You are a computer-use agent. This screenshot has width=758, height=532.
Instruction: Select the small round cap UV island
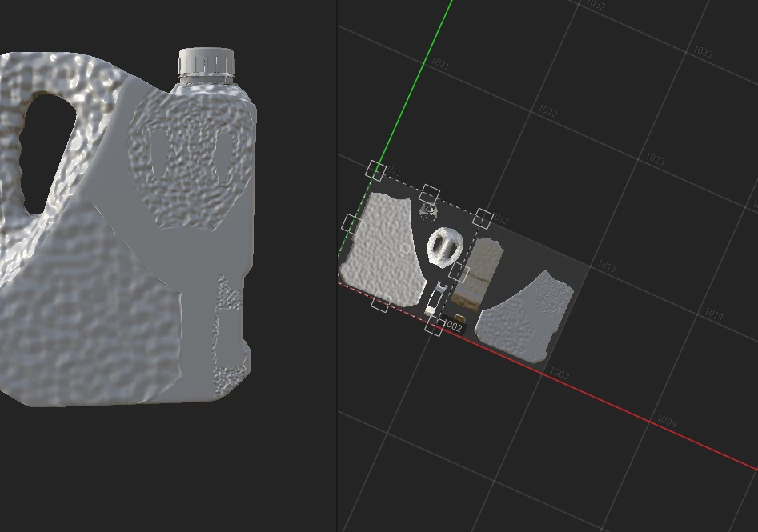tap(427, 210)
